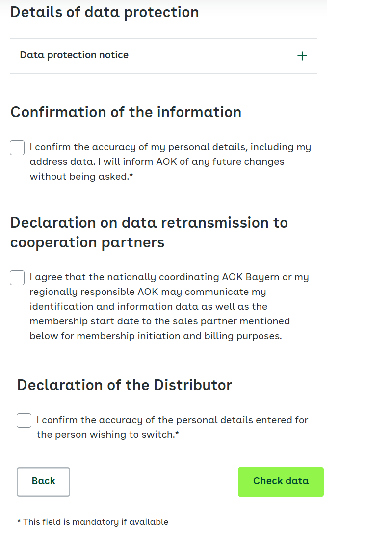Click the label 'I confirm the accuracy of the personal details entered'
Screen dimensions: 392x559
145,420
